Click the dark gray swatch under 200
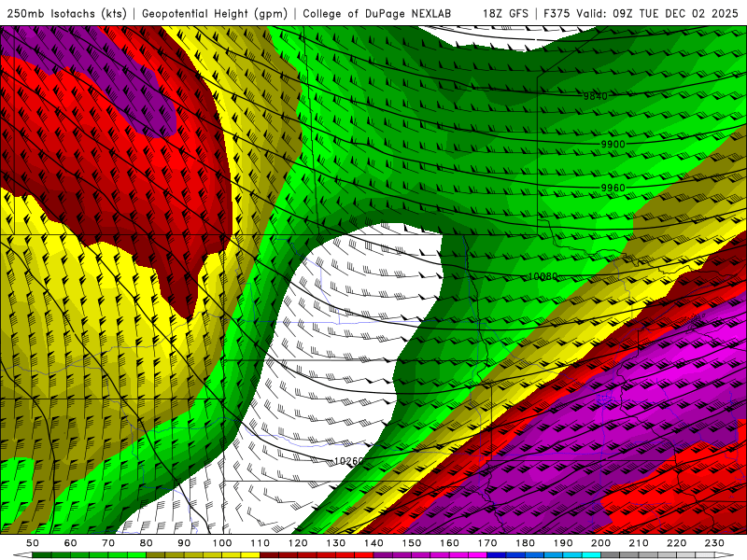This screenshot has height=560, width=747. 611,555
